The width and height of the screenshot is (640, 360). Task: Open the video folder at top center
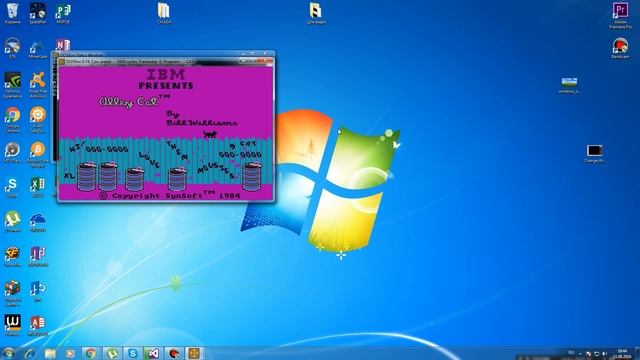pos(316,12)
